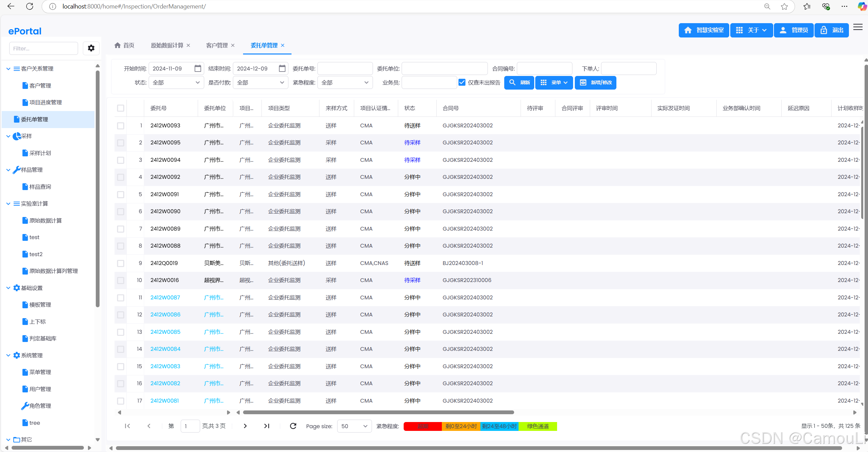Image resolution: width=868 pixels, height=452 pixels.
Task: Open 样品查询 in the sidebar menu
Action: point(40,187)
